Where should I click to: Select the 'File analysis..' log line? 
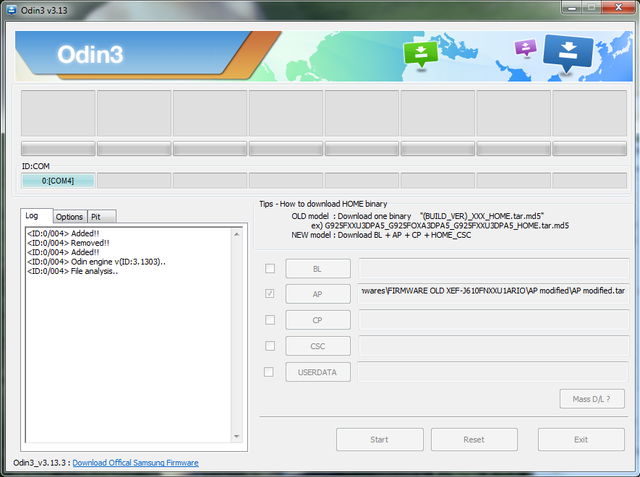[x=72, y=271]
